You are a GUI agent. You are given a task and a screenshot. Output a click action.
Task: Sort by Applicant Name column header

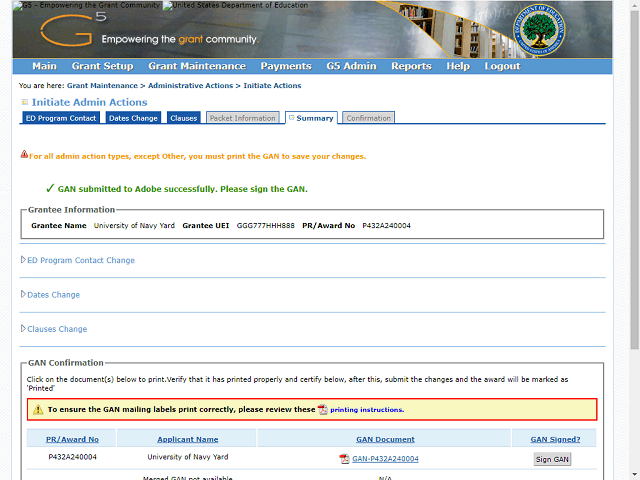tap(188, 439)
